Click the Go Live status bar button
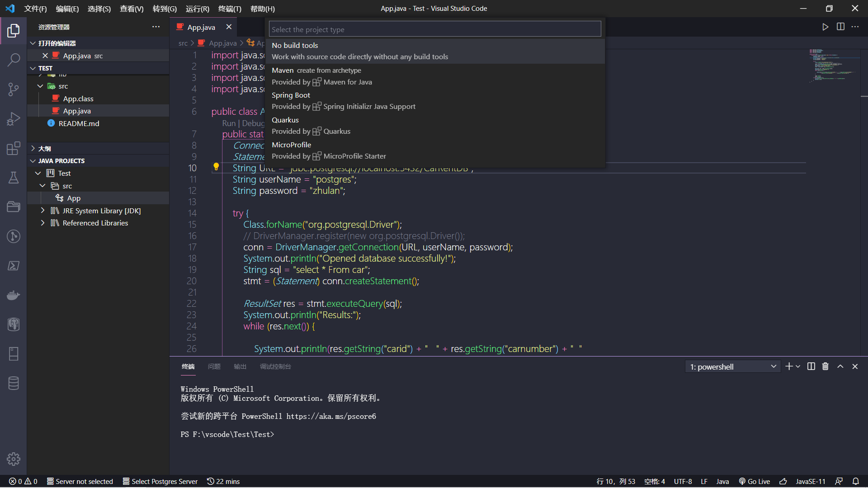 point(754,481)
